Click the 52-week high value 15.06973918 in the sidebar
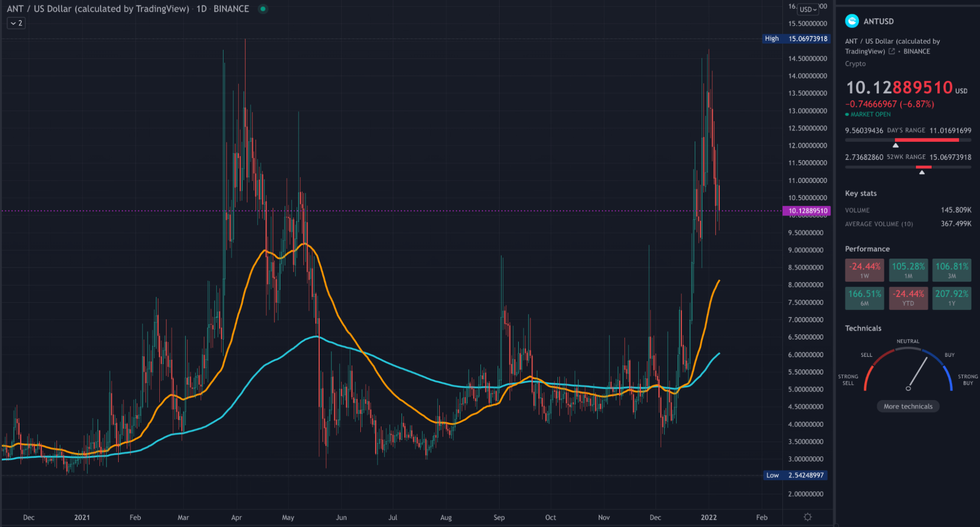Screen dimensions: 980x527 coord(950,157)
